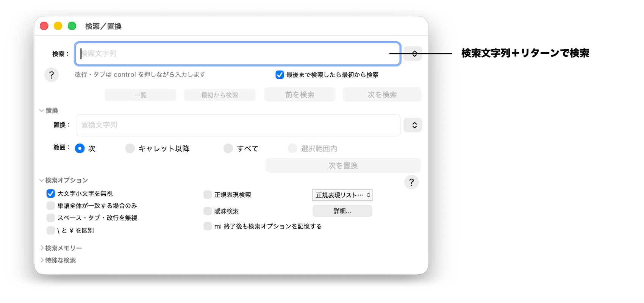Expand the 検索メモリー section

coord(42,248)
